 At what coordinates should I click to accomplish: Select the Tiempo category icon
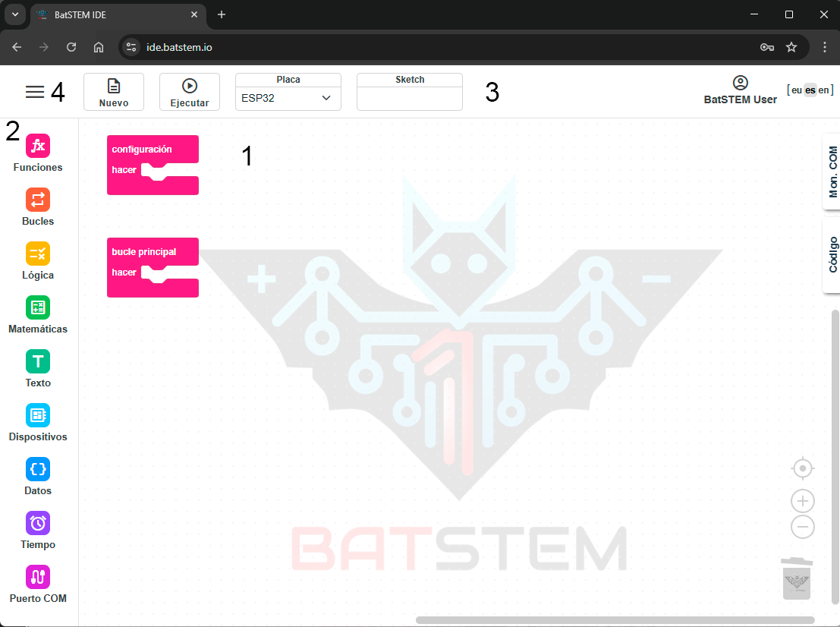click(38, 523)
